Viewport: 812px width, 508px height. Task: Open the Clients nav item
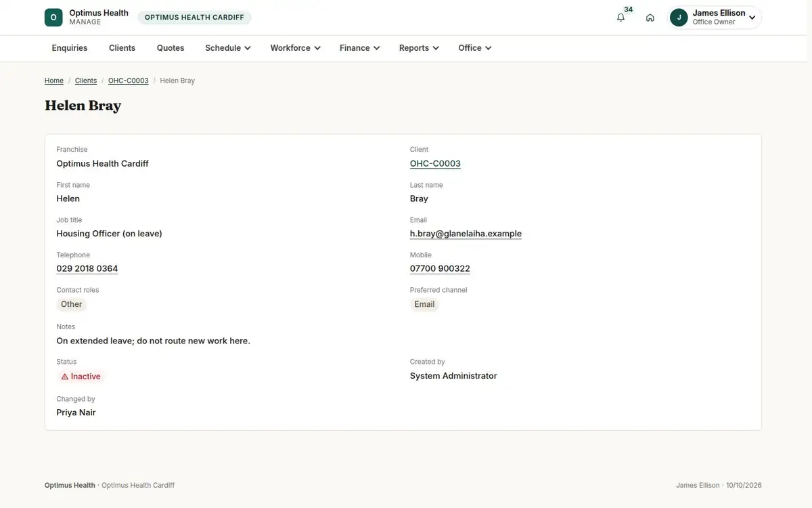pos(122,48)
